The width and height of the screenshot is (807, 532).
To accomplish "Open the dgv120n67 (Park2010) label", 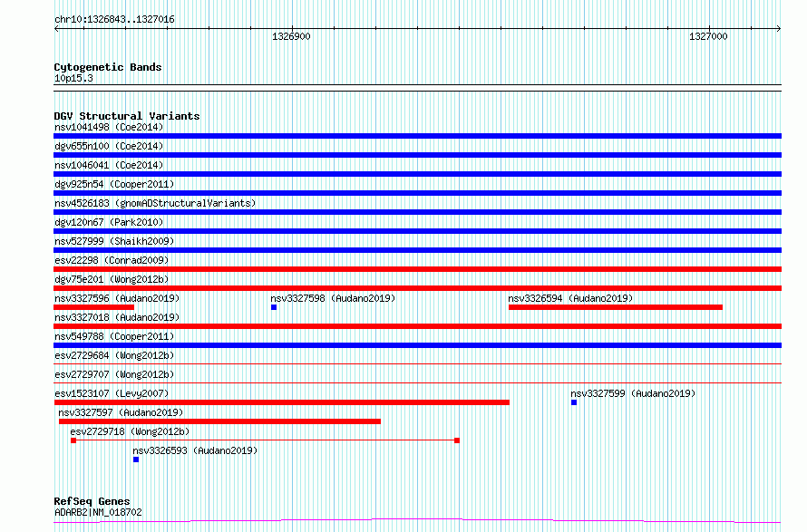I will point(109,222).
